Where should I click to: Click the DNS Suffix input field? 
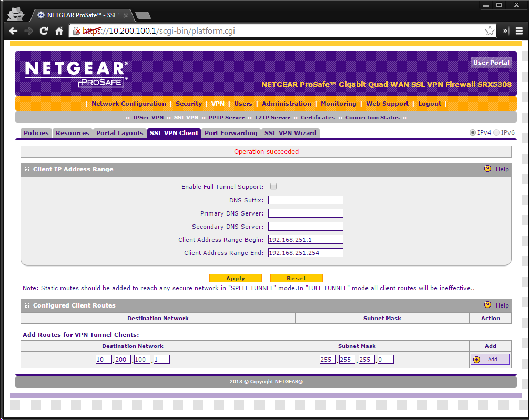[306, 200]
